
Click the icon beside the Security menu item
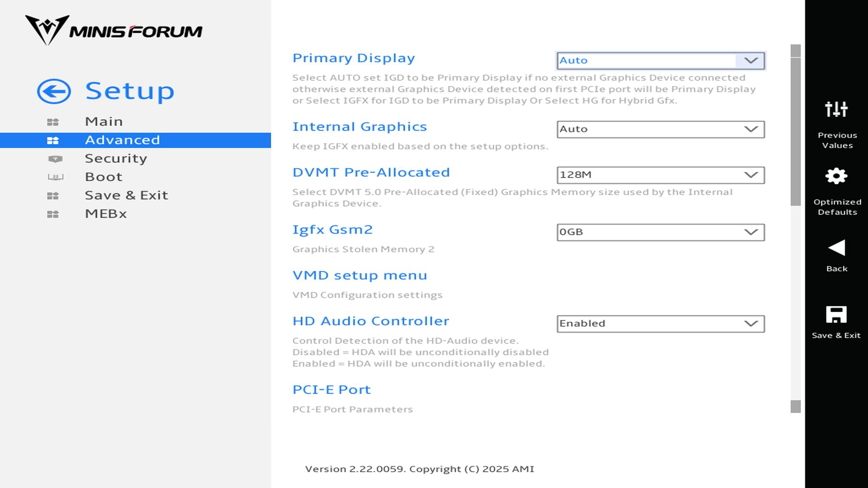pos(55,159)
